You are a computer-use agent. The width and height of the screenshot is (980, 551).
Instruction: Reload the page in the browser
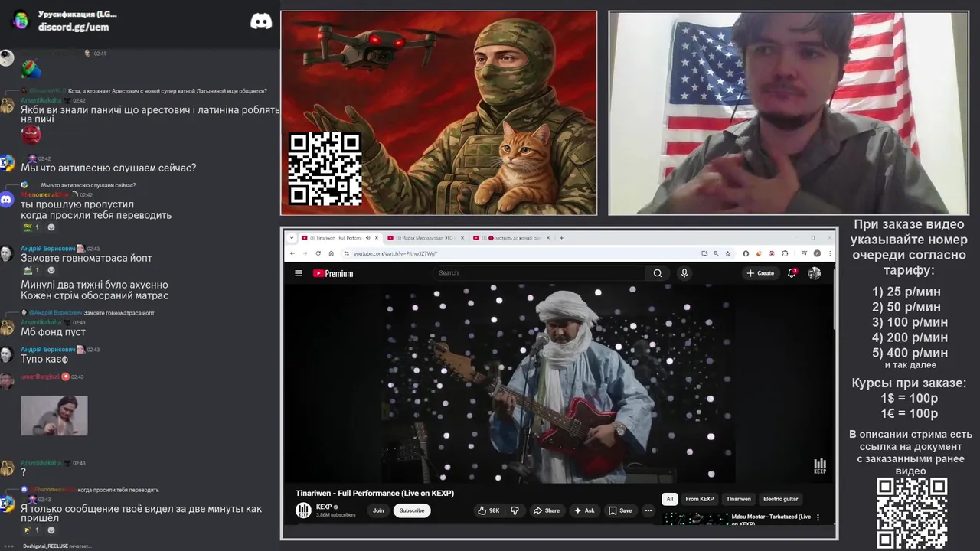(318, 253)
